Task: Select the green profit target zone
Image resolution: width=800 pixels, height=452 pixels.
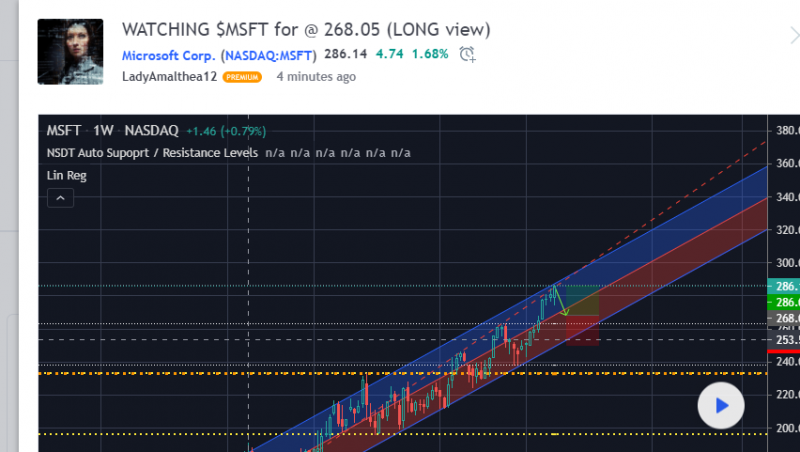Action: pos(583,301)
